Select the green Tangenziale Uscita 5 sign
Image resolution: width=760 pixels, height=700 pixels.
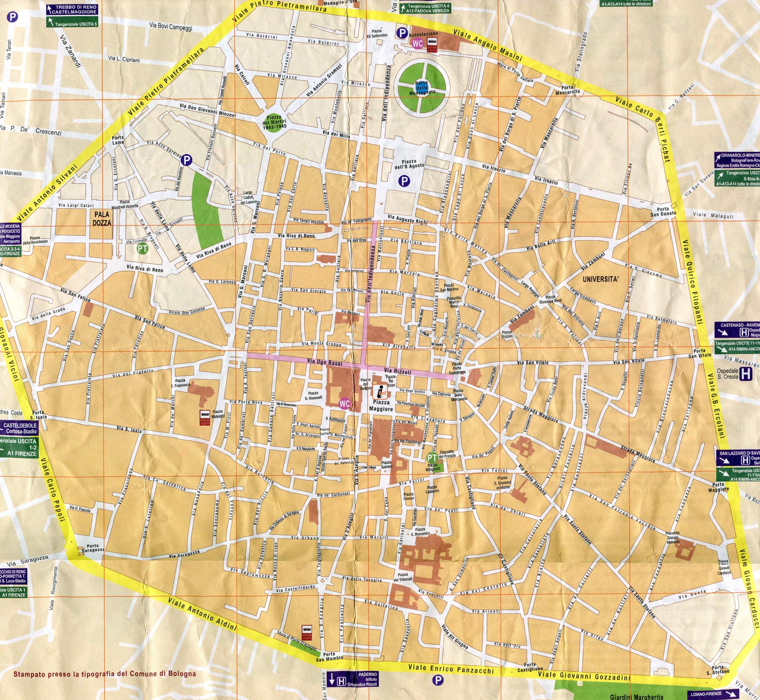pos(72,22)
